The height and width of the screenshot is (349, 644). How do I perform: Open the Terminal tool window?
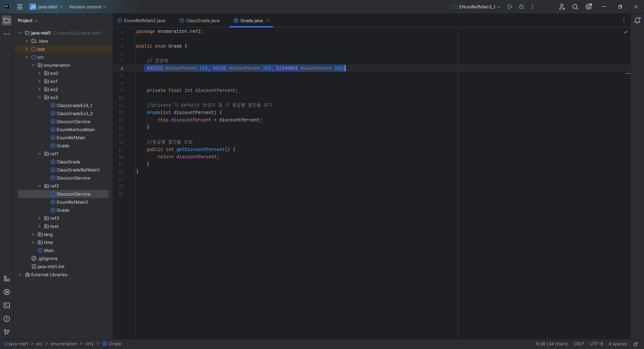tap(7, 305)
